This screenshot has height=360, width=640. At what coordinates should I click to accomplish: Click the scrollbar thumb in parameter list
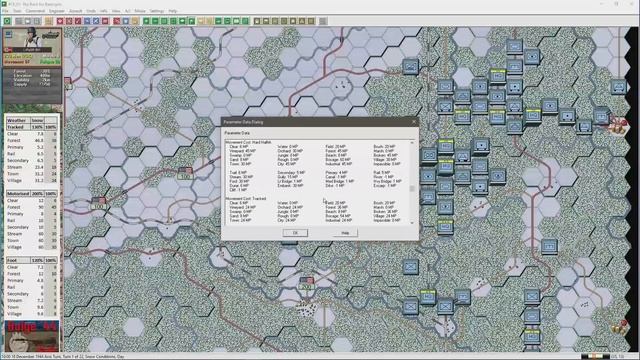pos(412,189)
